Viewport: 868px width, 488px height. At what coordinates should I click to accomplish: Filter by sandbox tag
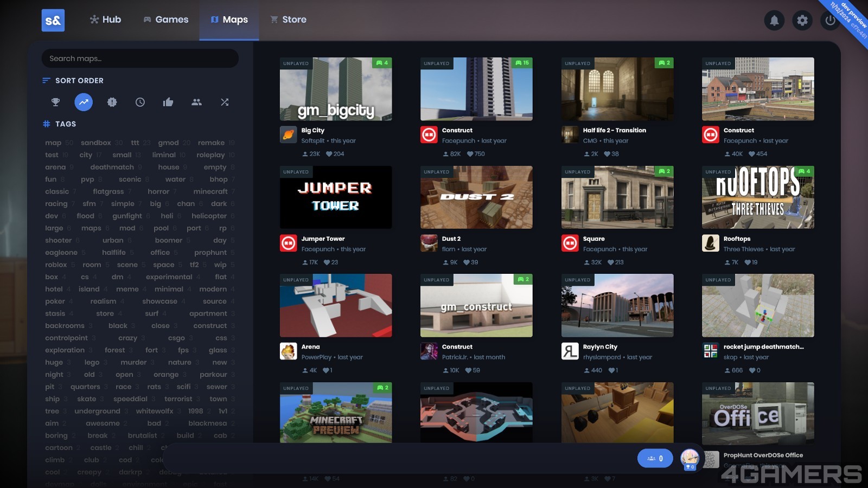(x=96, y=143)
